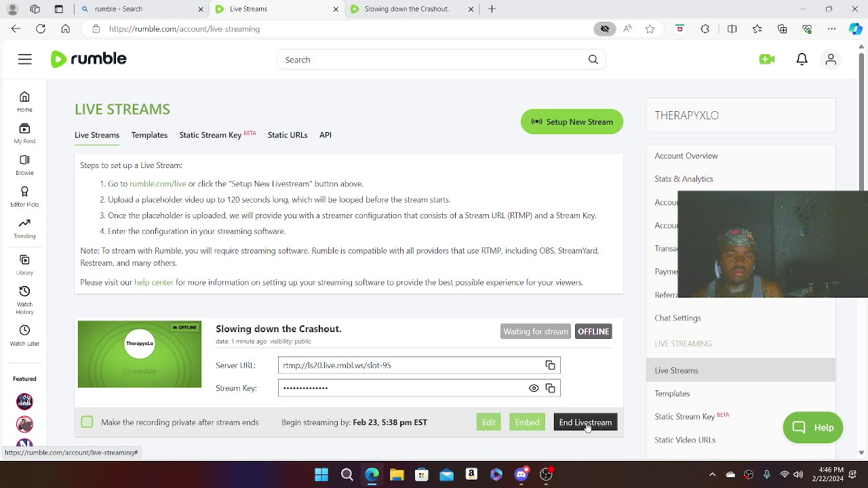Open the notifications bell

point(802,60)
